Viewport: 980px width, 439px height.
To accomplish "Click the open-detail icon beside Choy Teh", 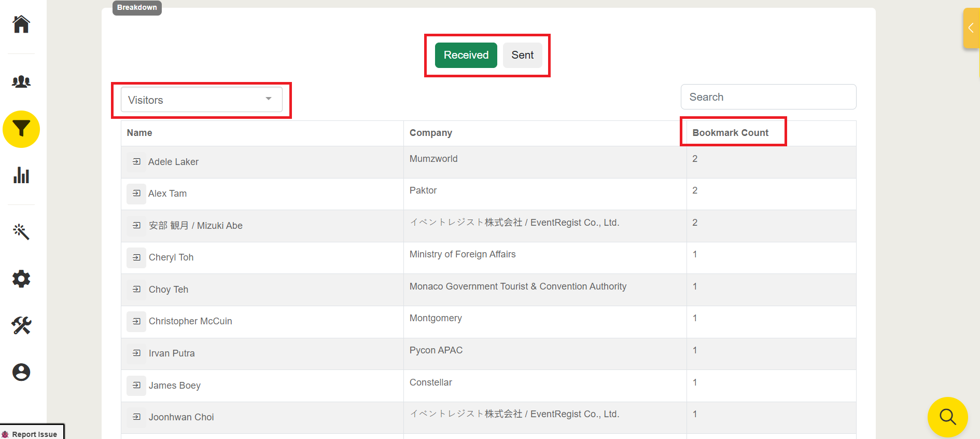I will click(136, 290).
